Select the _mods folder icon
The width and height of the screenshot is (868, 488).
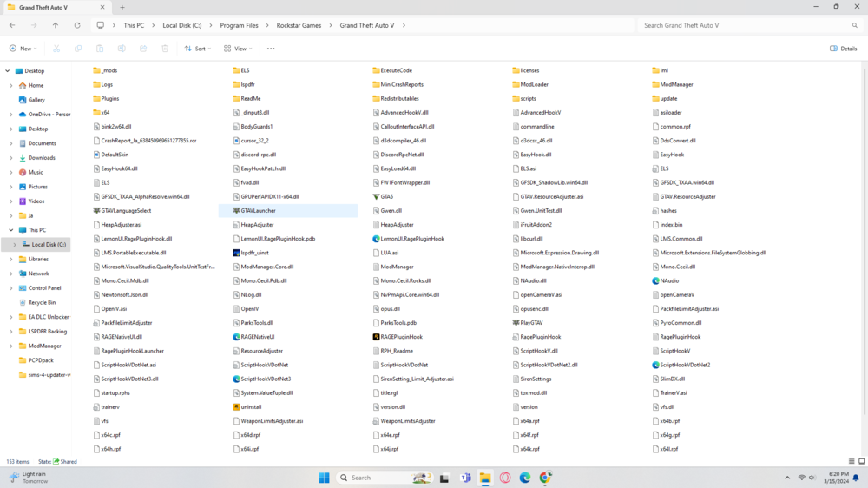pos(97,70)
